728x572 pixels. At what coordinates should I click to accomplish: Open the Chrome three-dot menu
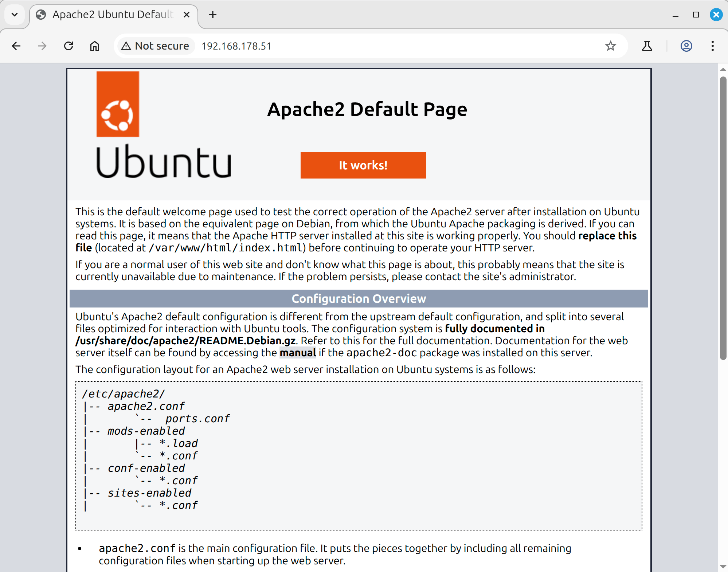tap(712, 46)
